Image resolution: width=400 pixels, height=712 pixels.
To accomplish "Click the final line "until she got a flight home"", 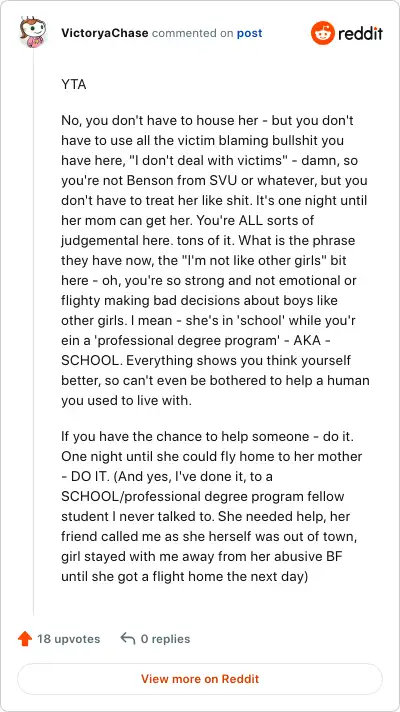I will [185, 577].
